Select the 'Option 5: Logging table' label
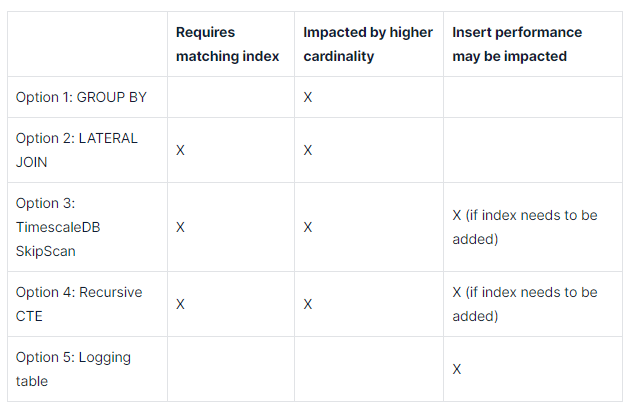Image resolution: width=638 pixels, height=413 pixels. (73, 369)
